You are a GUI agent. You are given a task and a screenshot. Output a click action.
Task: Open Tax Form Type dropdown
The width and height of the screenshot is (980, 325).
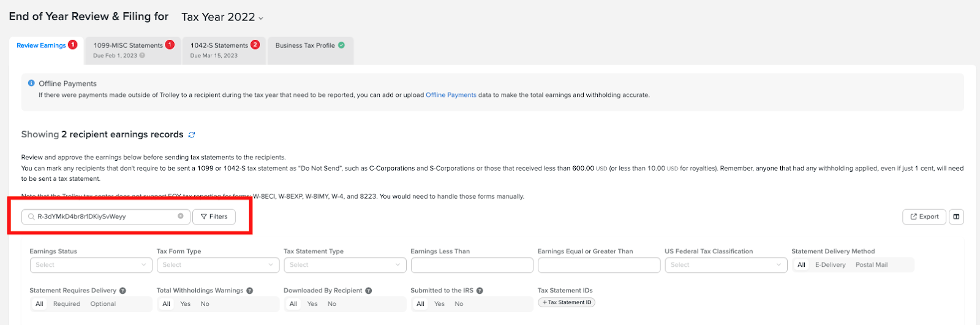pos(218,265)
